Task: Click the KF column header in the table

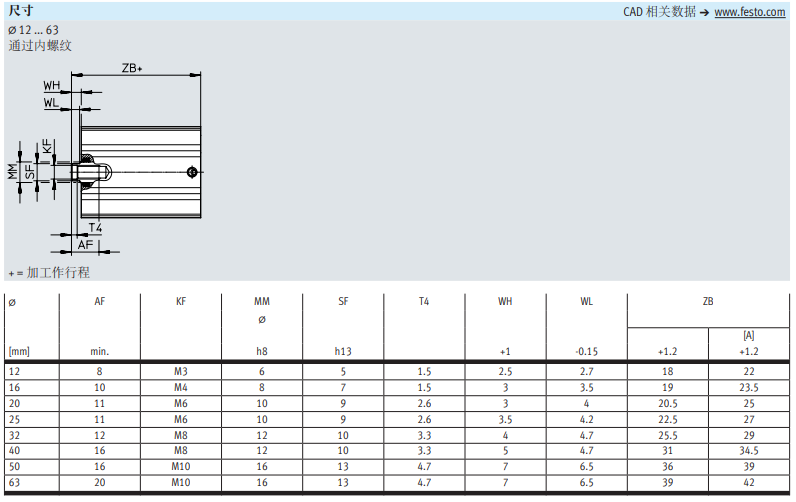Action: point(181,301)
